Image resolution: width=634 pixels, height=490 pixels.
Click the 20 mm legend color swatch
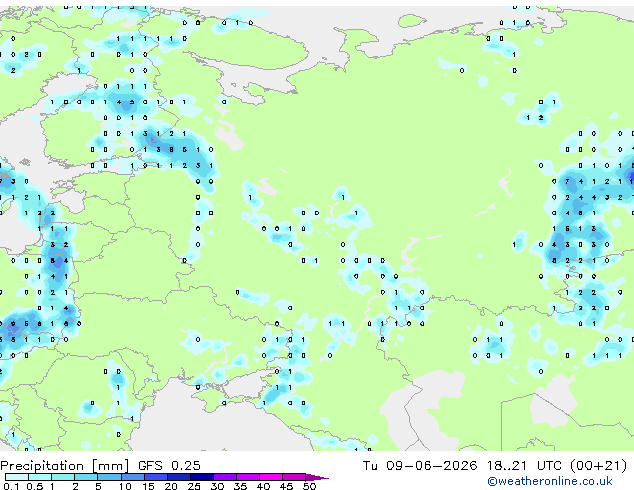pyautogui.click(x=179, y=477)
